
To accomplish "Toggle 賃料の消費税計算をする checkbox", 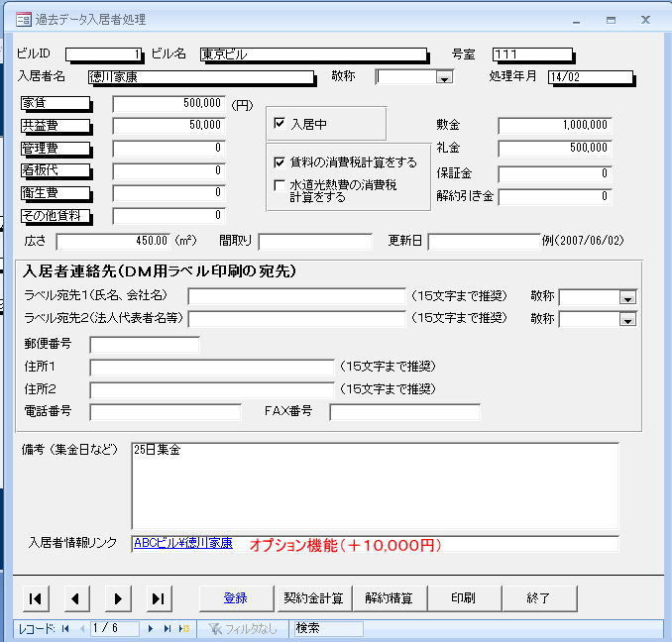I will [x=279, y=162].
